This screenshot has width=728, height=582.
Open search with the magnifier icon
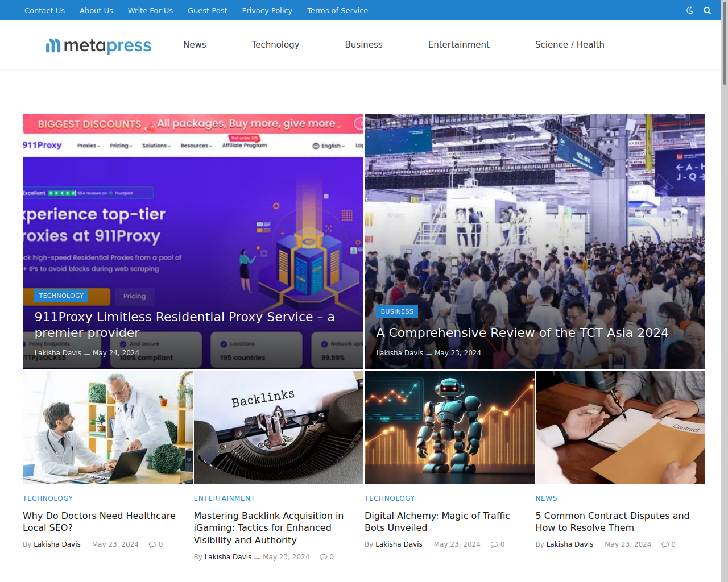pyautogui.click(x=708, y=10)
